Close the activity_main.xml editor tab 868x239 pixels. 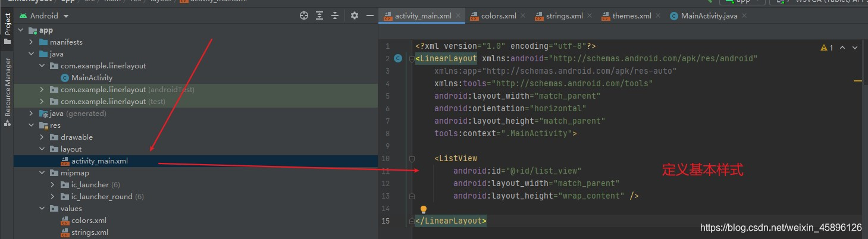click(459, 16)
